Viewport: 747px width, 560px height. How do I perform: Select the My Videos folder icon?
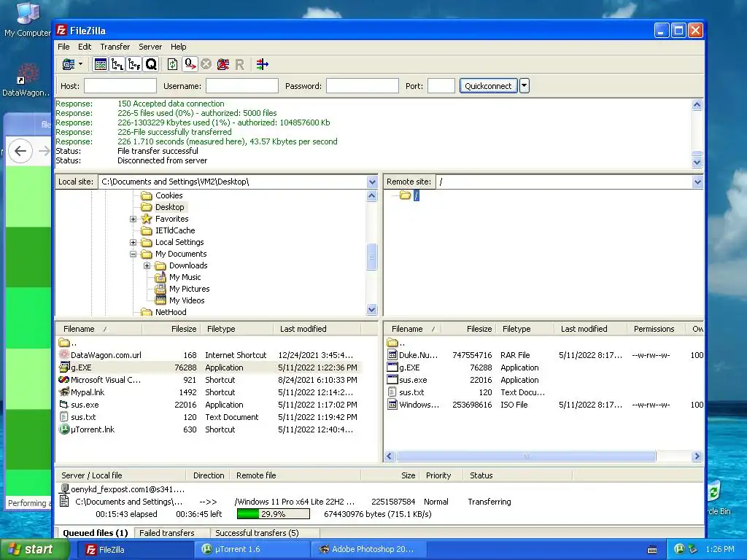point(160,300)
